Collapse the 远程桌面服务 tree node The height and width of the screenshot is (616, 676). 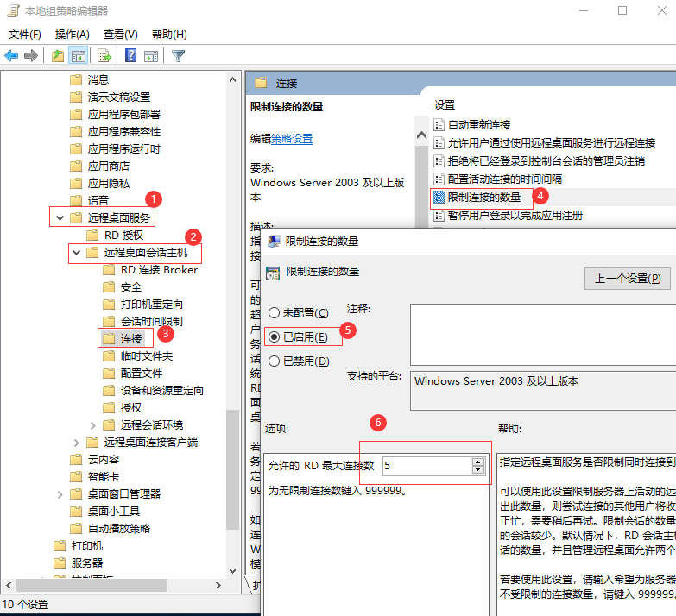click(x=60, y=218)
